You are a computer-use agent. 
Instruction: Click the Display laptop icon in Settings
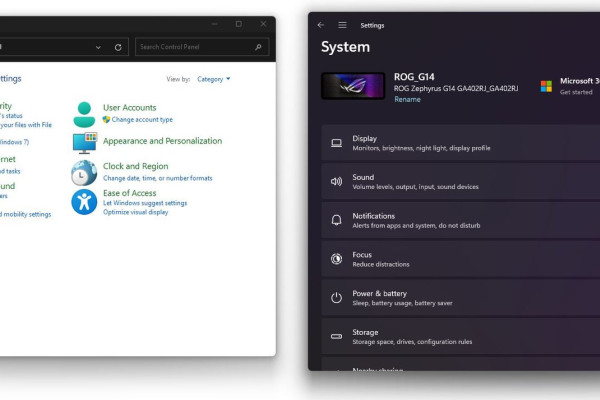tap(336, 143)
